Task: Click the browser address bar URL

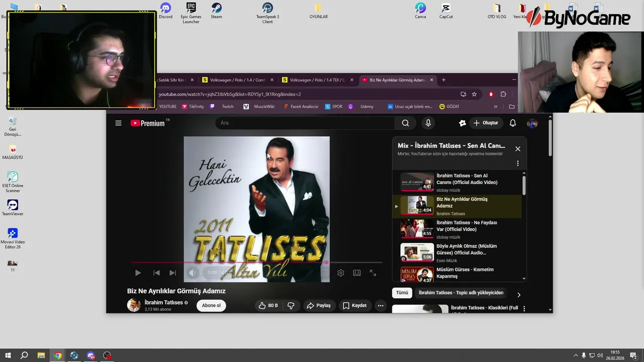Action: tap(230, 94)
